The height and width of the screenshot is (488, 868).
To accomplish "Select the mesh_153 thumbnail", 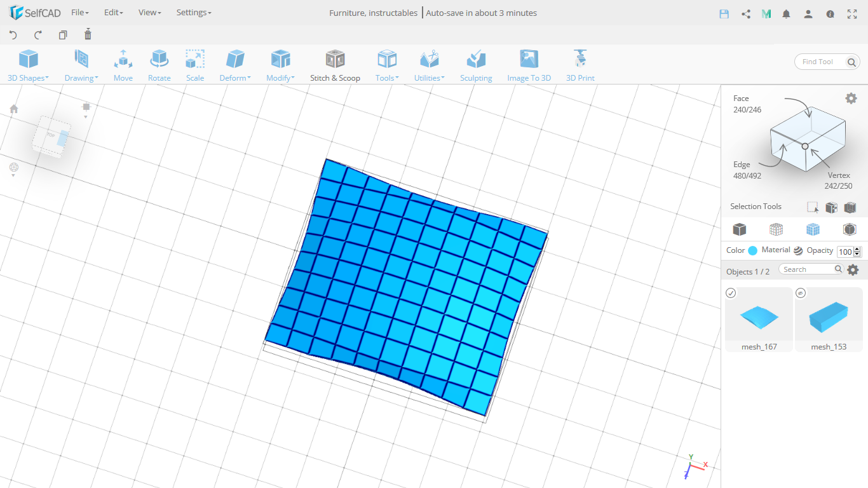I will click(829, 319).
